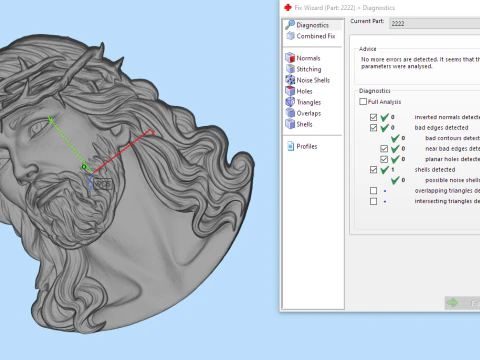Click the green check beside inverted normals
The height and width of the screenshot is (360, 480).
[x=385, y=117]
